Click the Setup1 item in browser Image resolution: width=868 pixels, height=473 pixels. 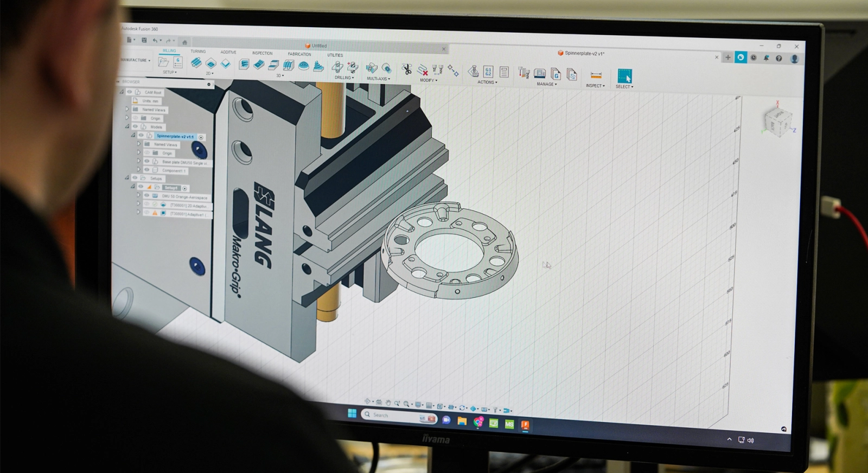point(170,188)
